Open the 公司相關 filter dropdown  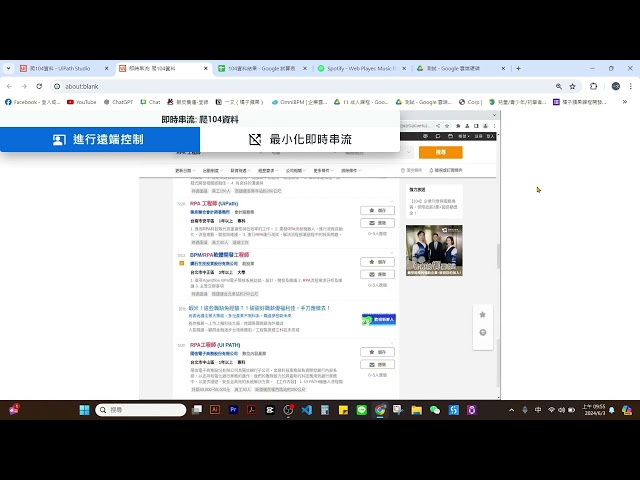click(296, 171)
